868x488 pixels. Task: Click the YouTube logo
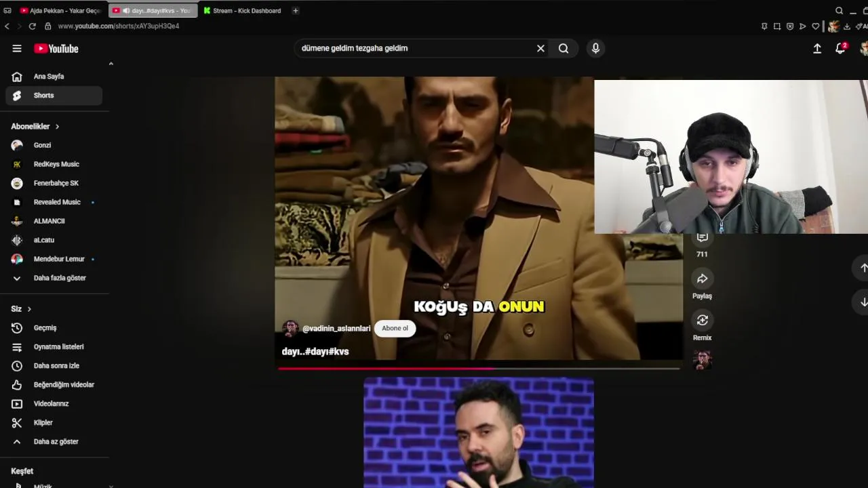point(56,49)
